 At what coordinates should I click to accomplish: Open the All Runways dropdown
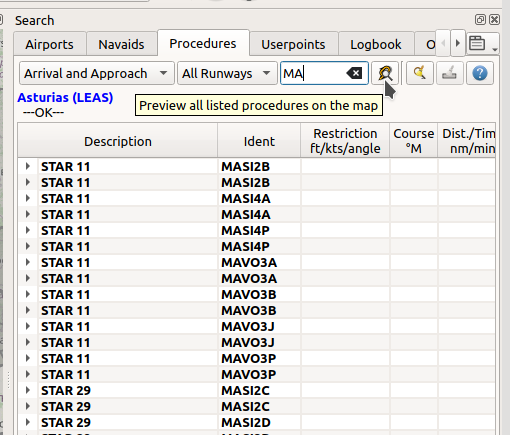pos(227,73)
